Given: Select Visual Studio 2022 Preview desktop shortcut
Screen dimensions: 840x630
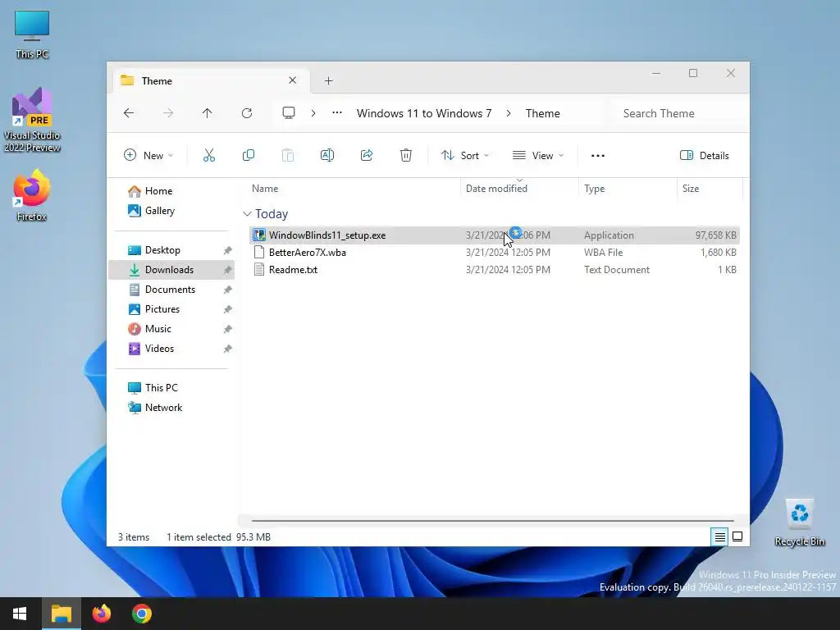Looking at the screenshot, I should 32,120.
